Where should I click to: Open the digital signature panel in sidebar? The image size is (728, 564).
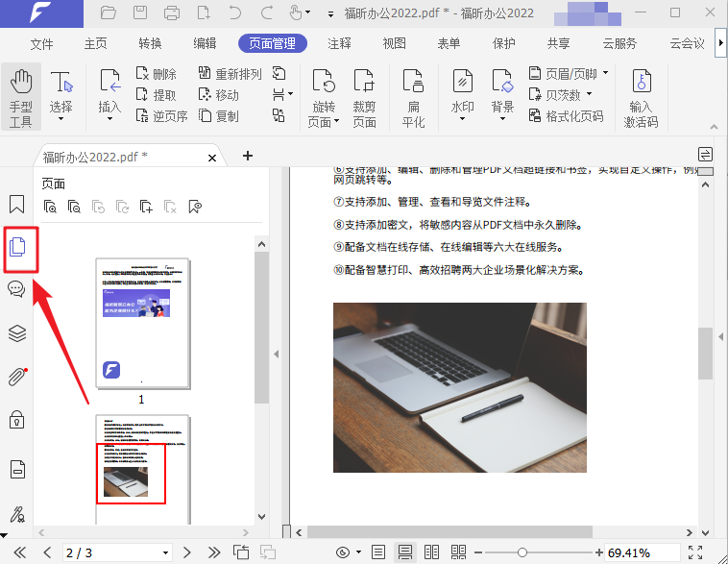tap(17, 514)
